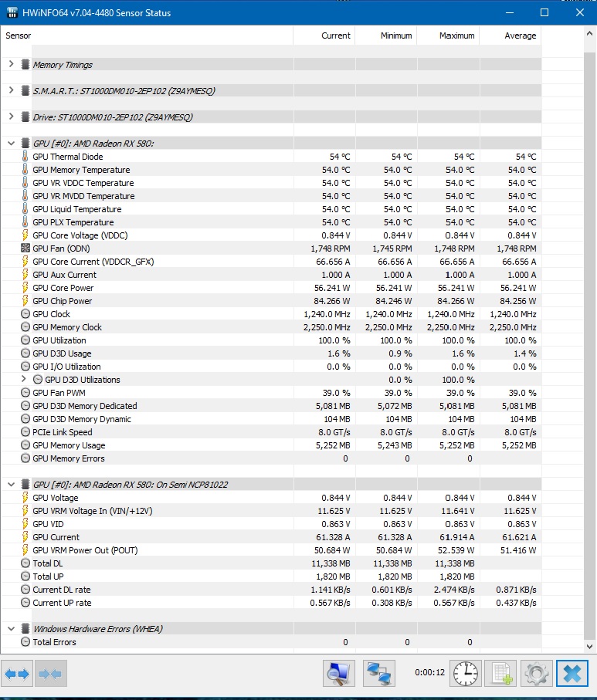
Task: Close the sensor window with blue X button
Action: (x=572, y=673)
